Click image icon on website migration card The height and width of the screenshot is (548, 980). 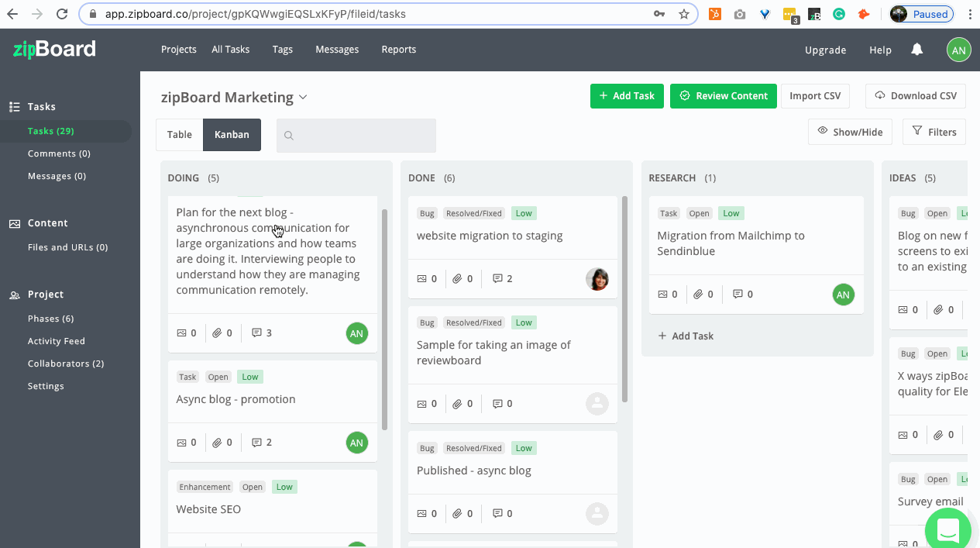click(422, 278)
